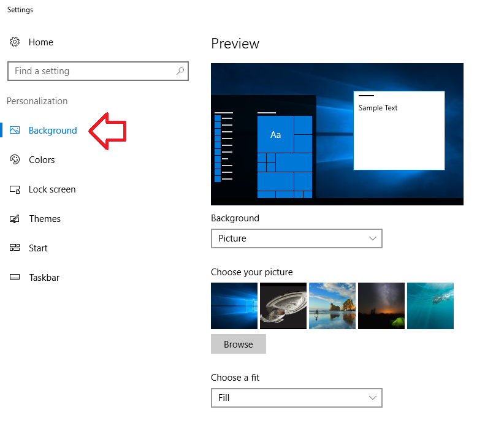Click the Home gear icon
The width and height of the screenshot is (504, 423).
pyautogui.click(x=15, y=42)
